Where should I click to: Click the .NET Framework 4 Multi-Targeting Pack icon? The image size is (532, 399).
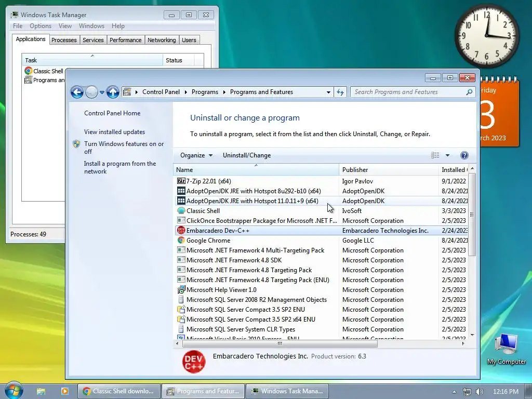coord(181,250)
